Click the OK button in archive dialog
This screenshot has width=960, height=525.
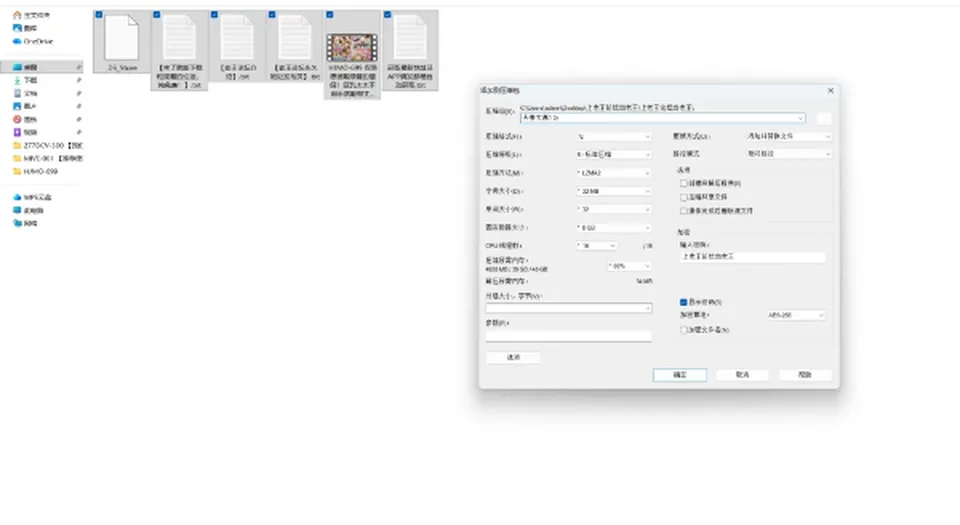680,374
